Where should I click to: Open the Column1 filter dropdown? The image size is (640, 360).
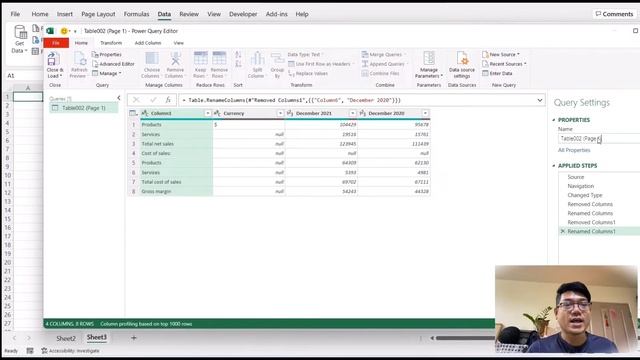coord(208,113)
